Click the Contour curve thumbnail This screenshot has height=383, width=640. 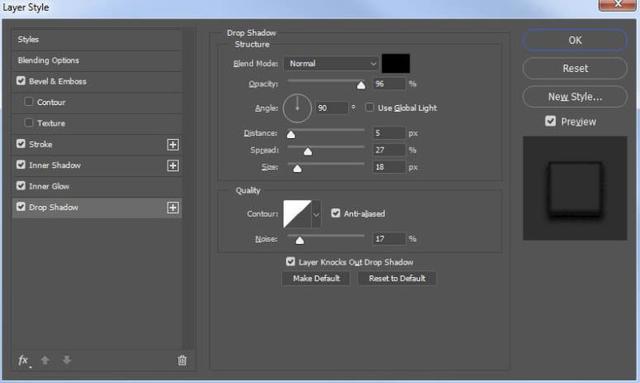(x=297, y=214)
